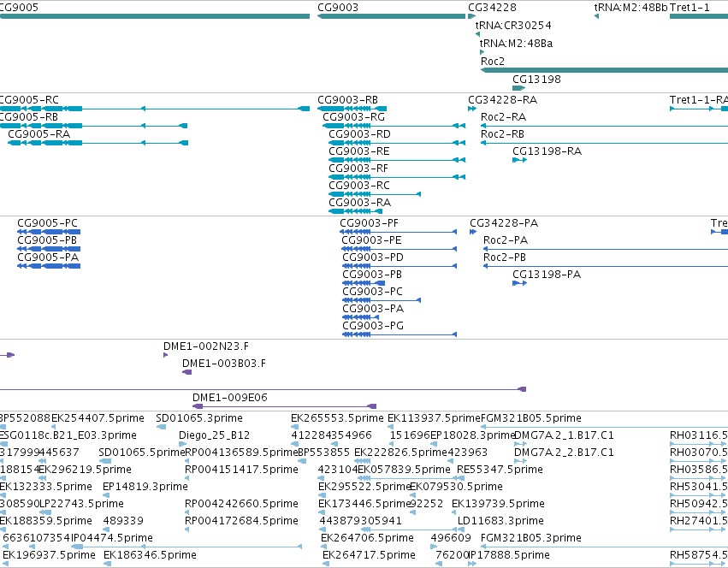
Task: Select the CG34228 gene label
Action: pyautogui.click(x=492, y=8)
